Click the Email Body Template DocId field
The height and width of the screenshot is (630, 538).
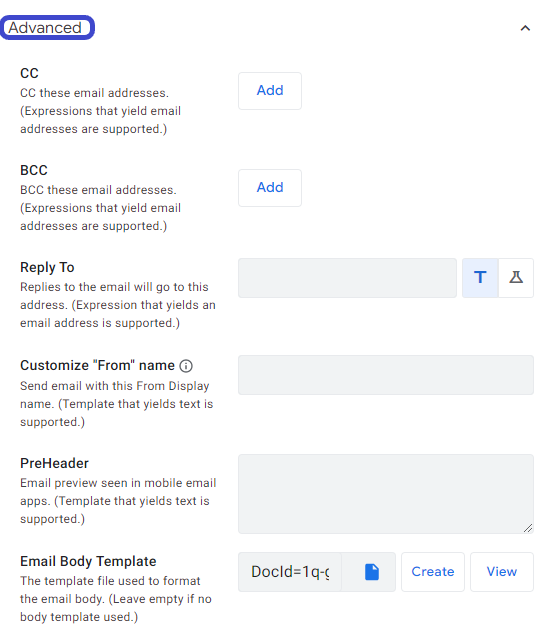pos(290,572)
